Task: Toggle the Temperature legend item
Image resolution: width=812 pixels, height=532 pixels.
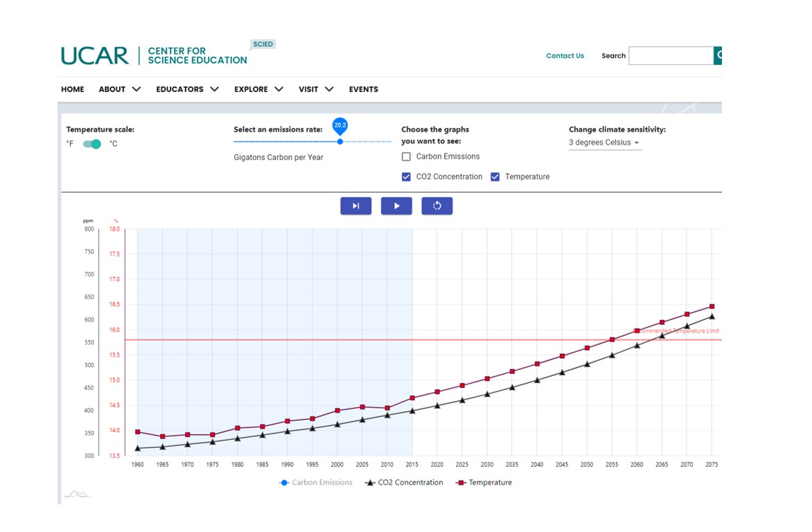Action: [484, 483]
